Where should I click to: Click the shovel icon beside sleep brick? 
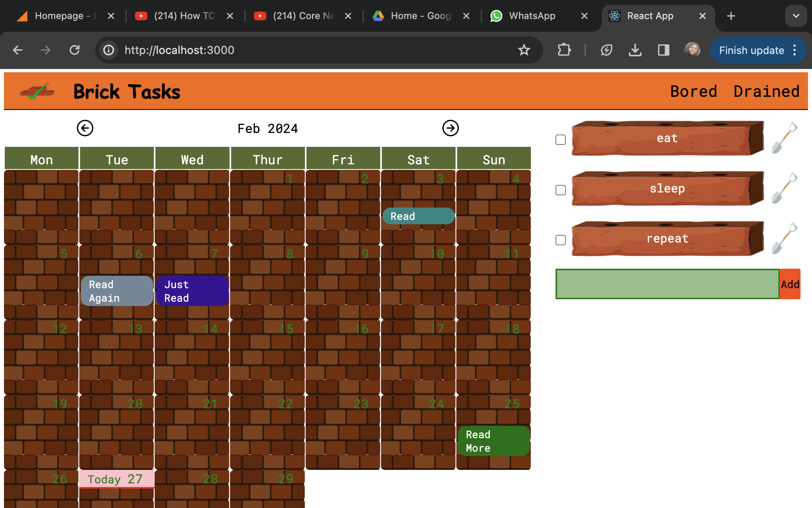point(784,188)
